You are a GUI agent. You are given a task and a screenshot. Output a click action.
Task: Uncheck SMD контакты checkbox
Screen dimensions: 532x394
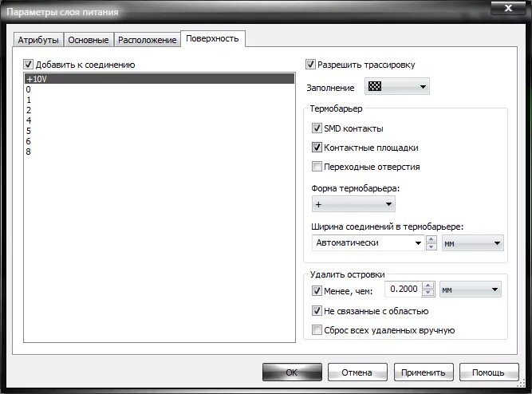pyautogui.click(x=317, y=128)
